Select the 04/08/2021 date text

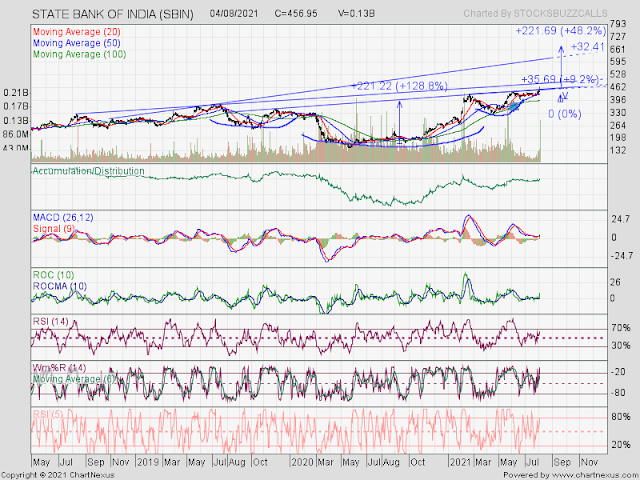point(234,13)
